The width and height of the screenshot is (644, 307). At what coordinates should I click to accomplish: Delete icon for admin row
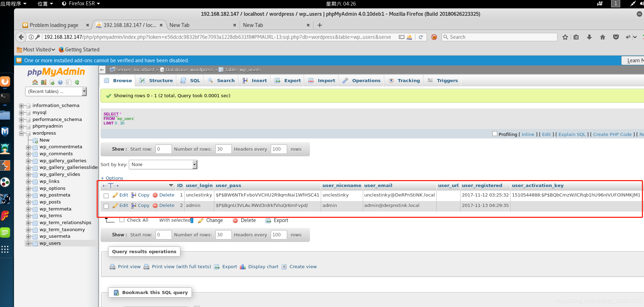(x=155, y=206)
